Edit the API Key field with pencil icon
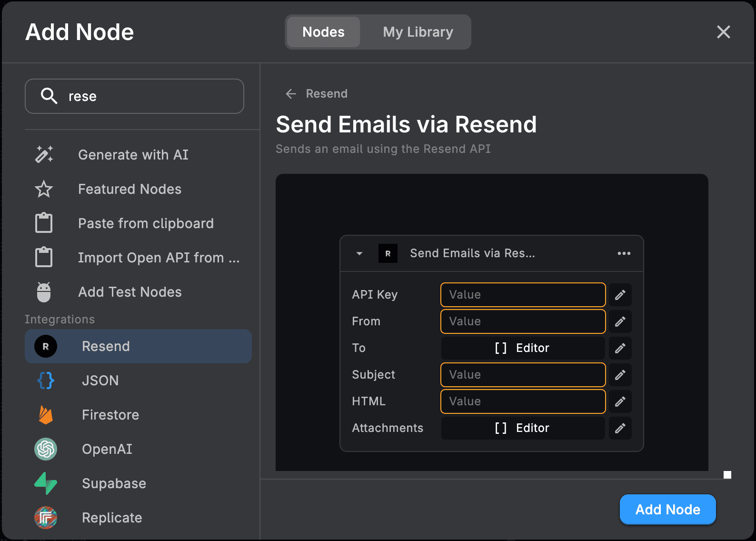This screenshot has width=756, height=541. (620, 295)
